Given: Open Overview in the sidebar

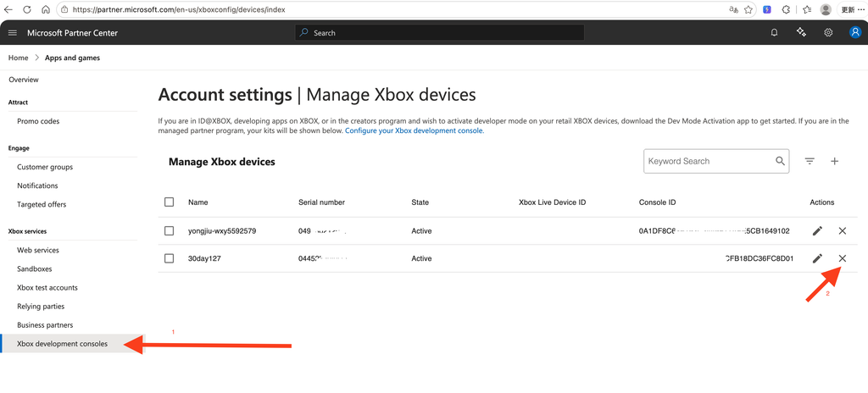Looking at the screenshot, I should pos(24,80).
